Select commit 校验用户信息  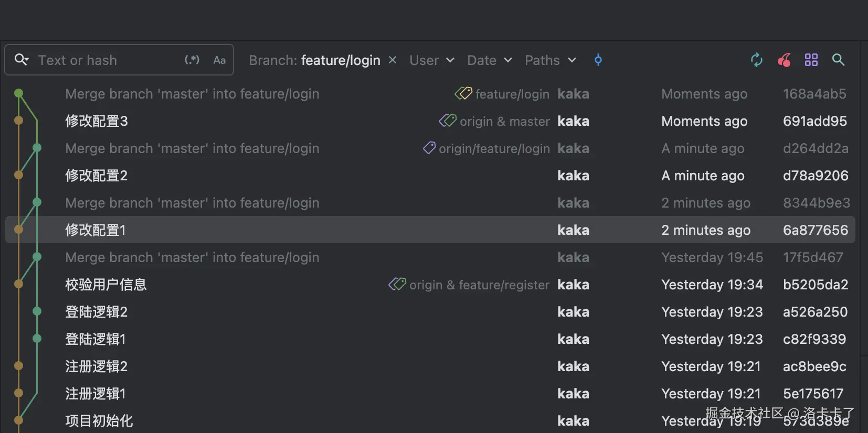106,285
